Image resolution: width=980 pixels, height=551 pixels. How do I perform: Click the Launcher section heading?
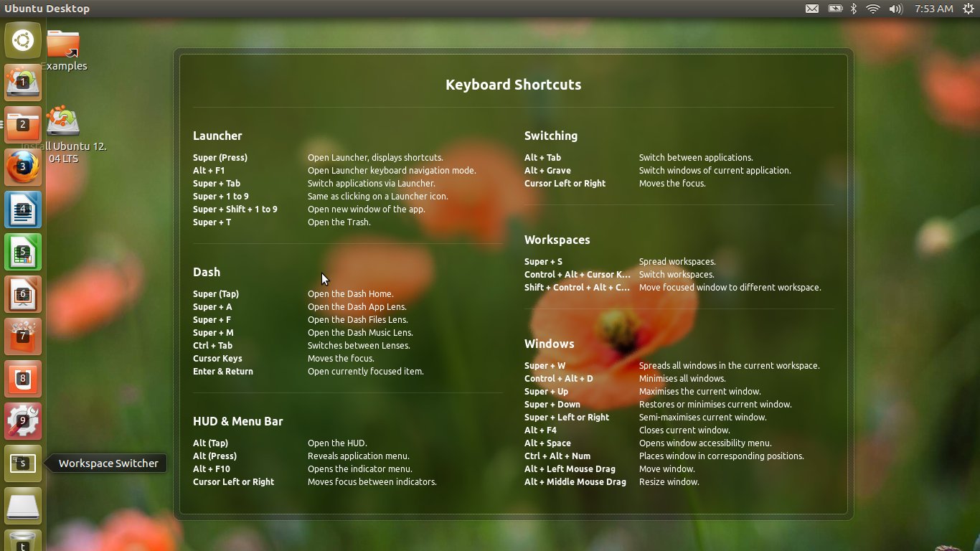click(x=217, y=136)
